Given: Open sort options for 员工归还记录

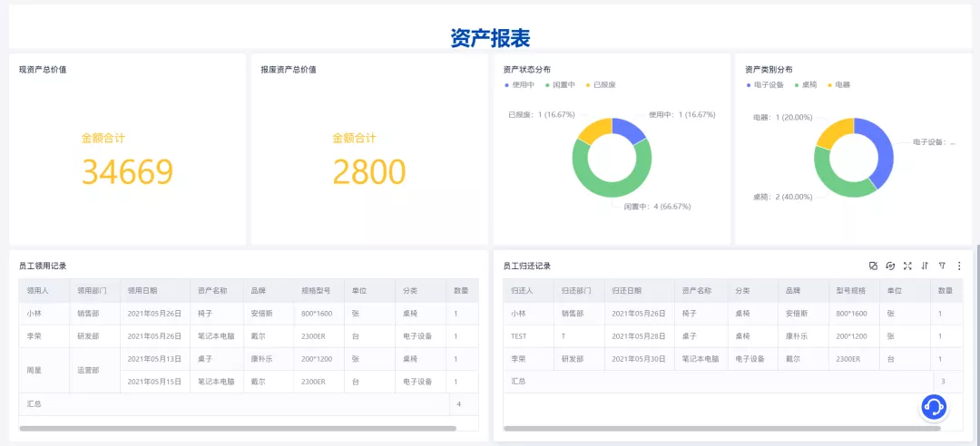Looking at the screenshot, I should (925, 267).
